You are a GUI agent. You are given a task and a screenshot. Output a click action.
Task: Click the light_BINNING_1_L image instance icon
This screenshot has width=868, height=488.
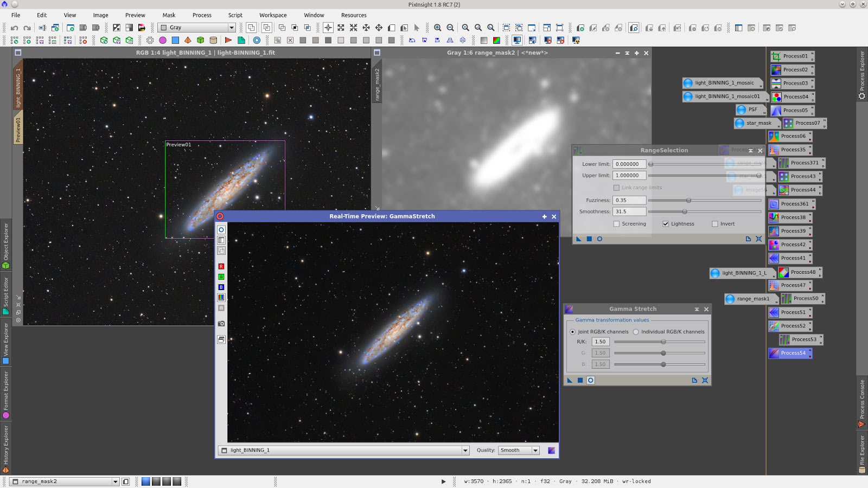click(x=714, y=273)
